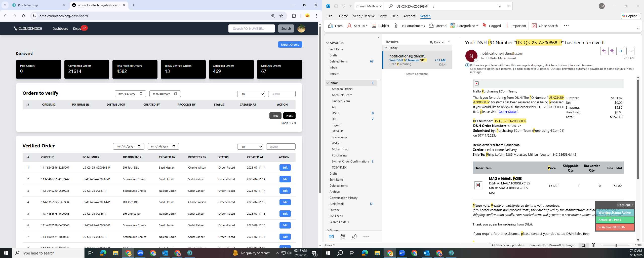This screenshot has width=644, height=258.
Task: Open page size dropdown in Verified Order
Action: [250, 147]
